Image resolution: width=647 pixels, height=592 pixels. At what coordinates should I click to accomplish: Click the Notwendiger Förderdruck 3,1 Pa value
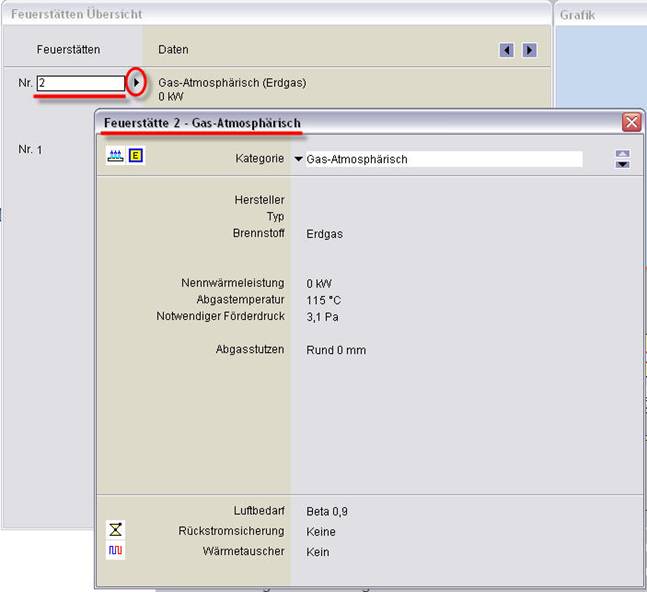[323, 317]
